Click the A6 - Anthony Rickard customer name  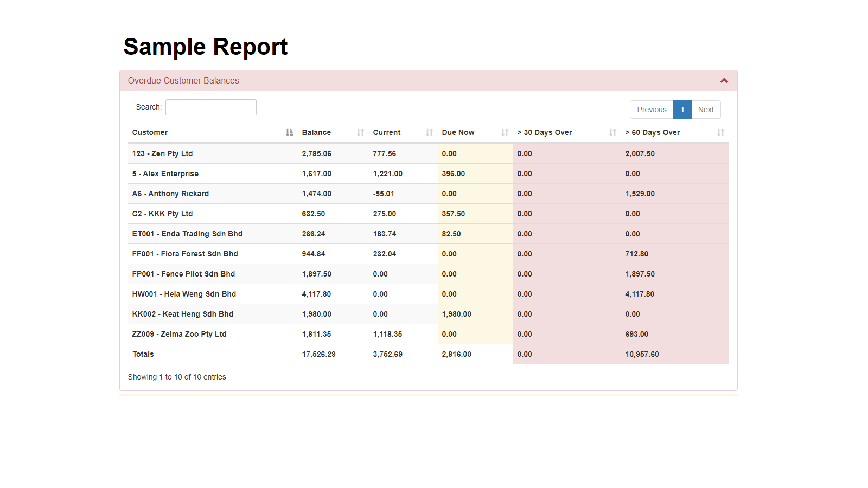(x=170, y=194)
